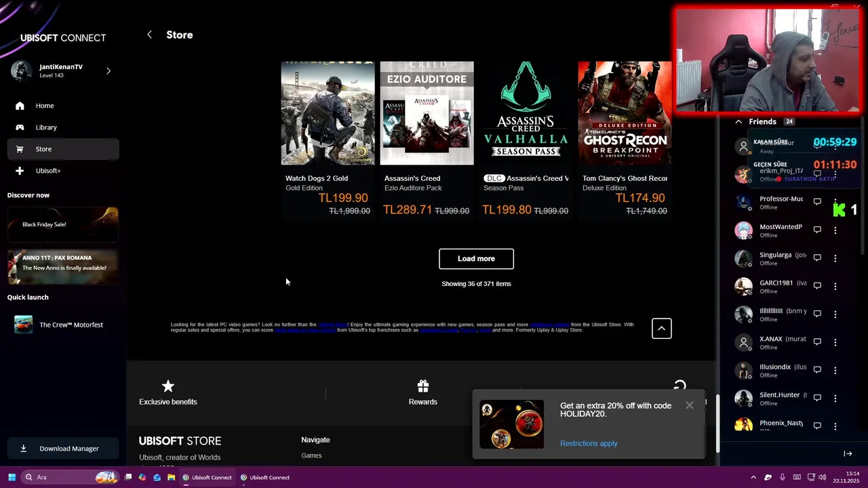
Task: Open Exclusive benefits star icon
Action: click(x=168, y=386)
